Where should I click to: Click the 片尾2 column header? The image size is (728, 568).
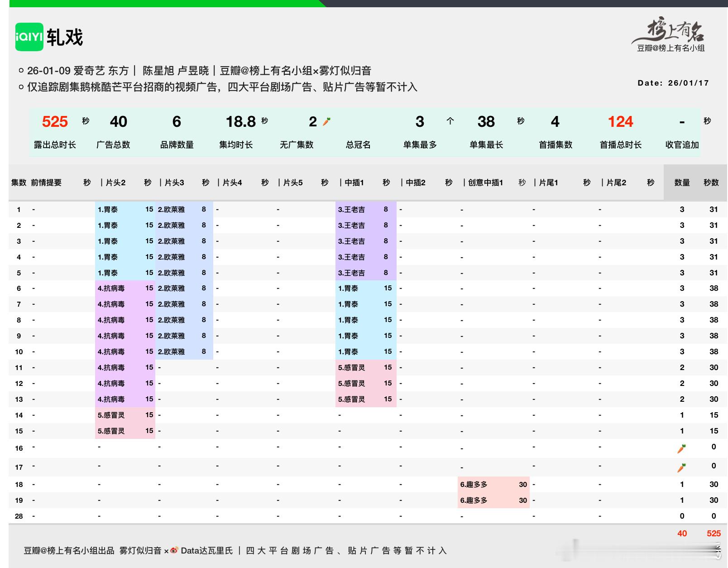tap(616, 183)
